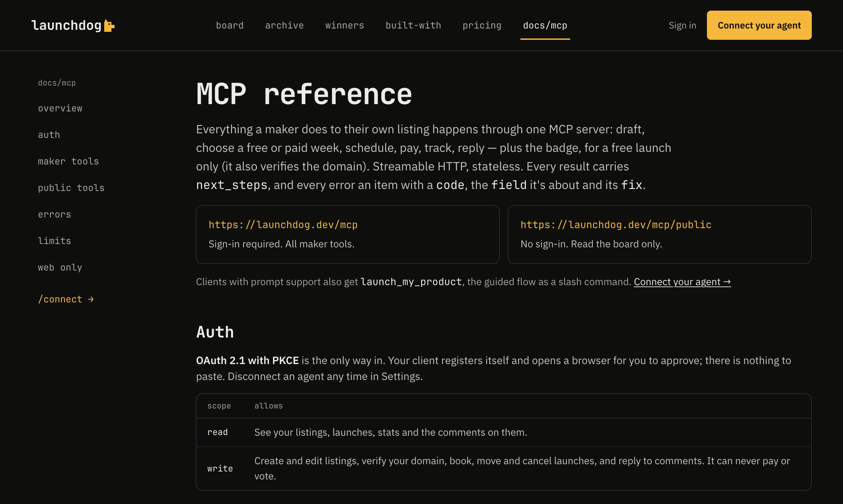Viewport: 843px width, 504px height.
Task: Open the board nav item
Action: (x=230, y=26)
